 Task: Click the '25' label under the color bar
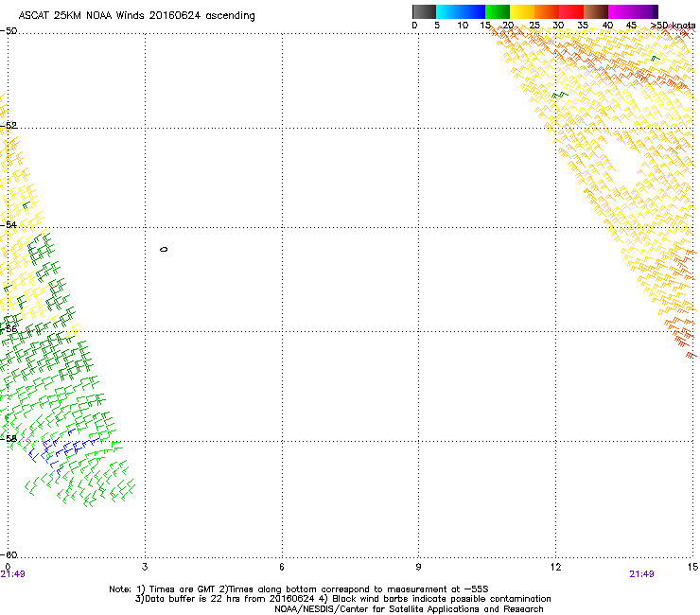pyautogui.click(x=534, y=26)
